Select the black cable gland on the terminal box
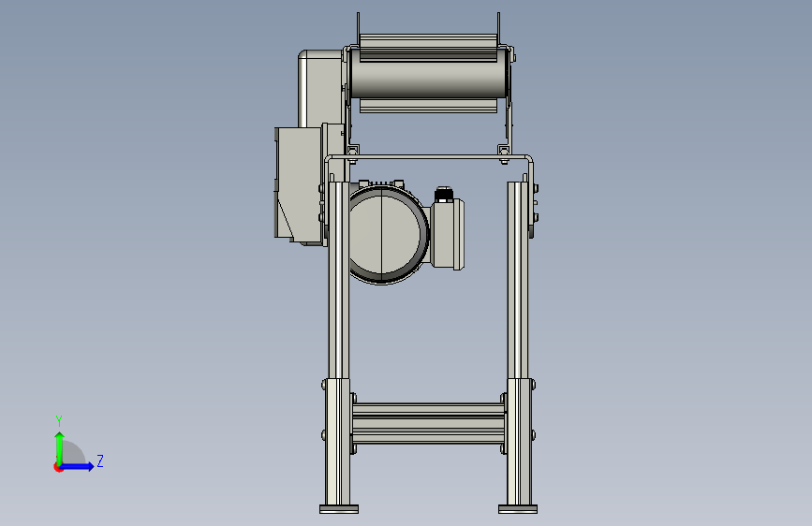812x526 pixels. click(x=443, y=194)
